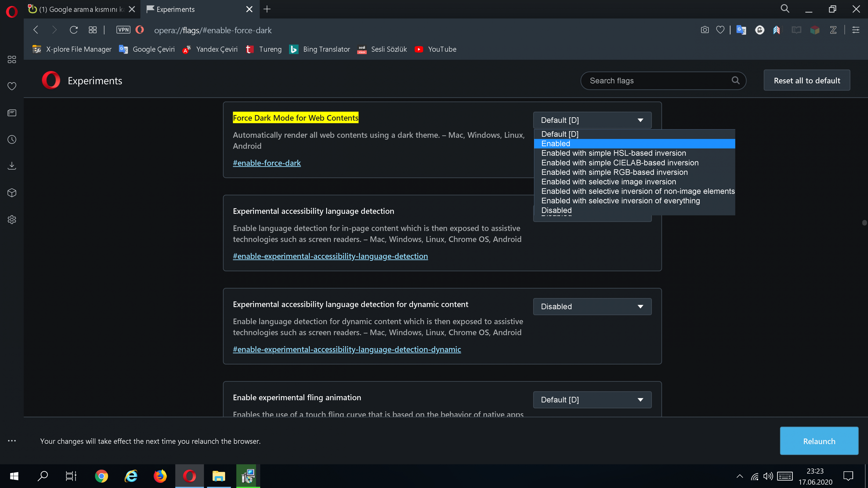This screenshot has height=488, width=868.
Task: Open sidebar Downloads icon
Action: tap(12, 166)
